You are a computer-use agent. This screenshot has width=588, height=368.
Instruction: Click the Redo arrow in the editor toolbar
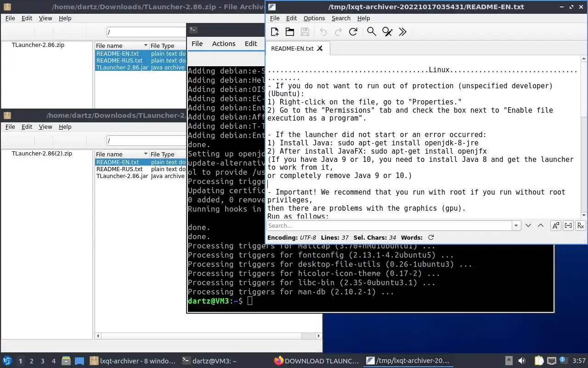click(338, 32)
